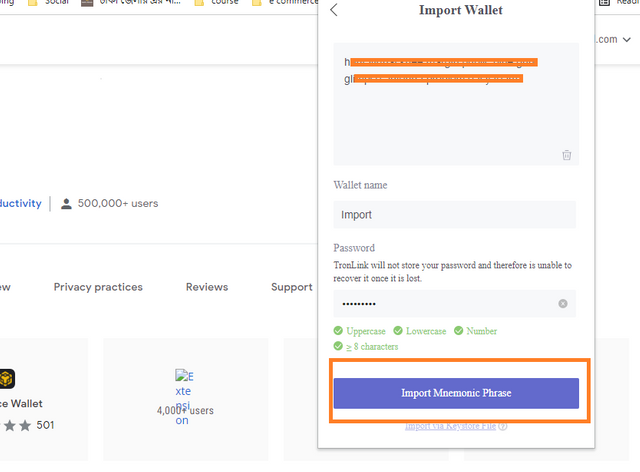Click the Lowercase requirement checkmark
Image resolution: width=640 pixels, height=472 pixels.
398,331
